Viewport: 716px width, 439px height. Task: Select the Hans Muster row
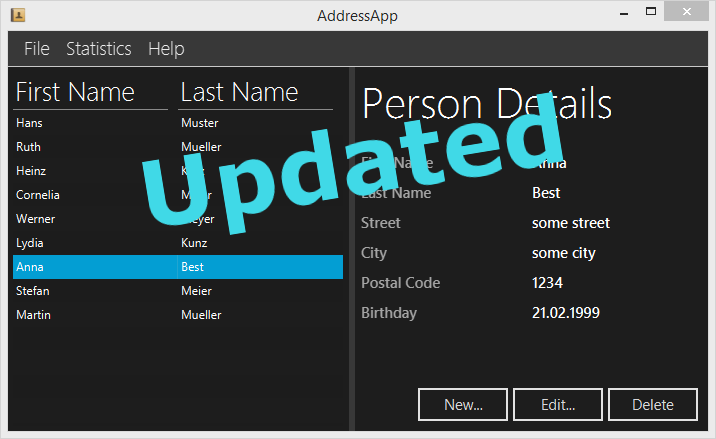pos(178,123)
